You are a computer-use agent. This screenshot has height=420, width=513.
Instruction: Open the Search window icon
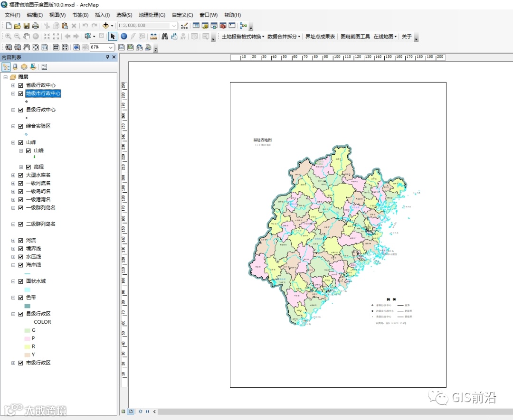click(214, 26)
